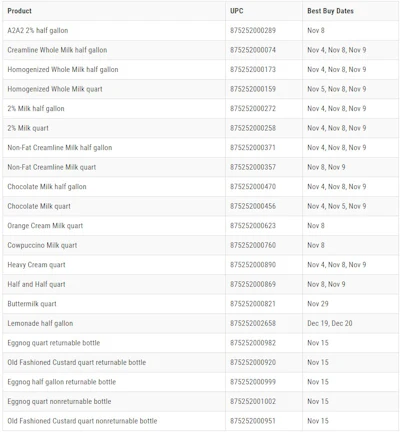400x433 pixels.
Task: Select the Homogenized Whole Milk quart product
Action: (x=55, y=89)
